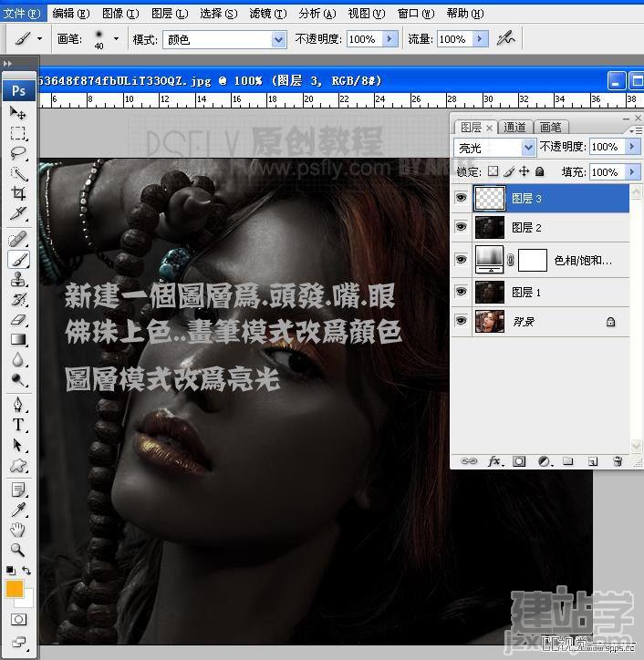Select the Hand tool
Image resolution: width=644 pixels, height=660 pixels.
coord(17,530)
